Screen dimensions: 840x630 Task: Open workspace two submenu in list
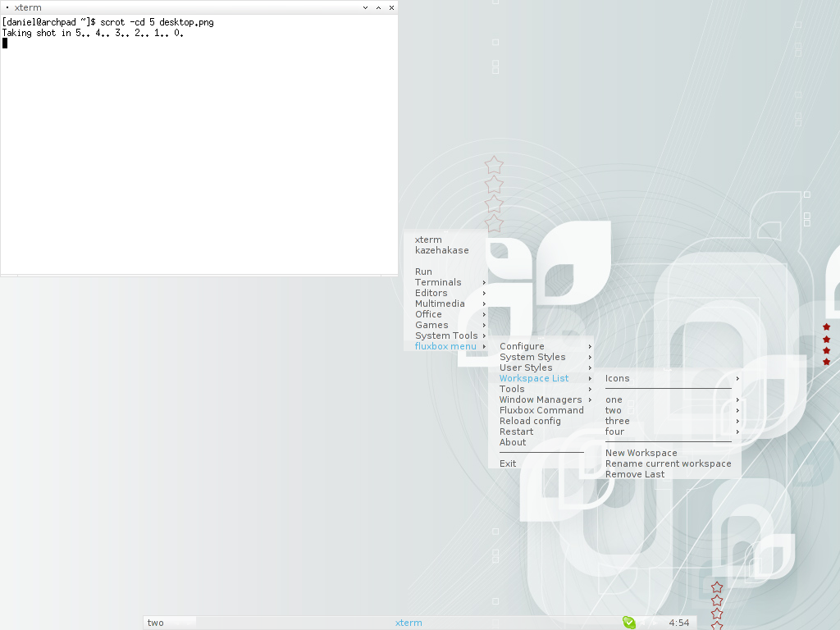[668, 410]
